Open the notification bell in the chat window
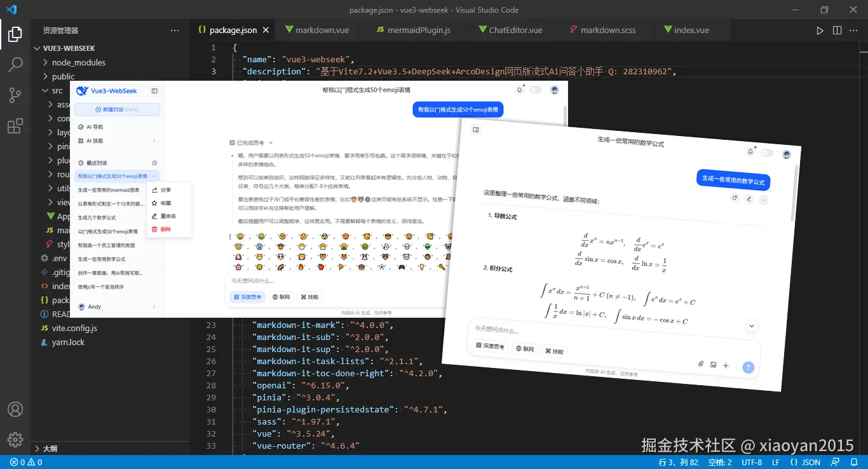Screen dimensions: 868x469 pyautogui.click(x=750, y=151)
